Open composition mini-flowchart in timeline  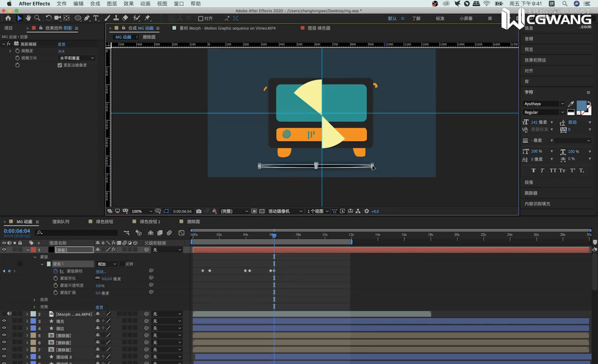[127, 233]
